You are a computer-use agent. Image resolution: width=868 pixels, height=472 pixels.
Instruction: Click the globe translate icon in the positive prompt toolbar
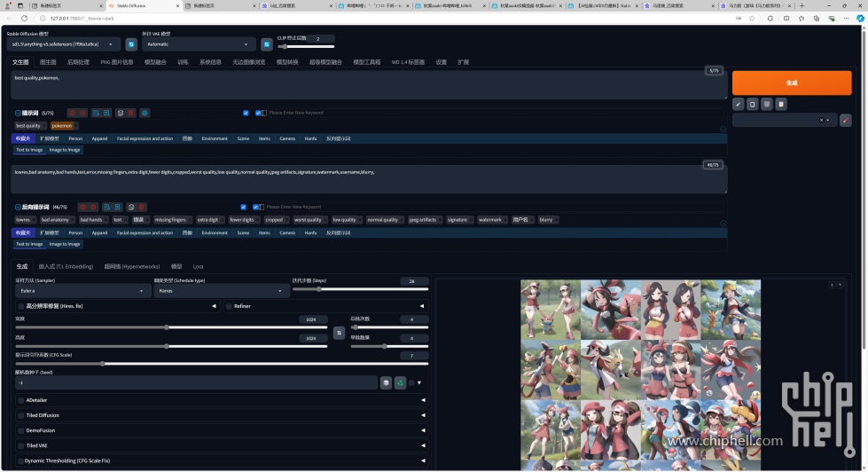click(145, 113)
